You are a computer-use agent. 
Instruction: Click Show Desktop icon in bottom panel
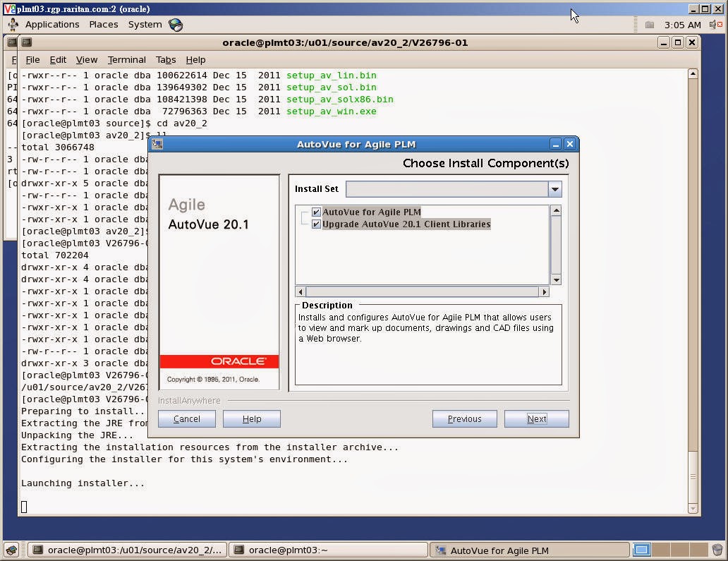(11, 550)
